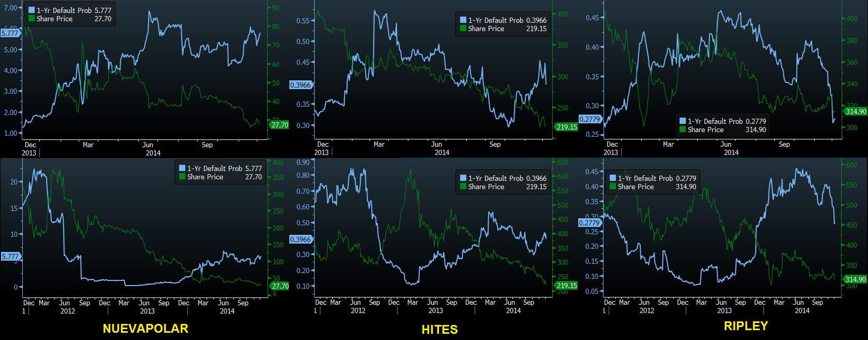
Task: Select blue 5.777 axis flag on lower NUEVAPOLAR chart
Action: (10, 257)
